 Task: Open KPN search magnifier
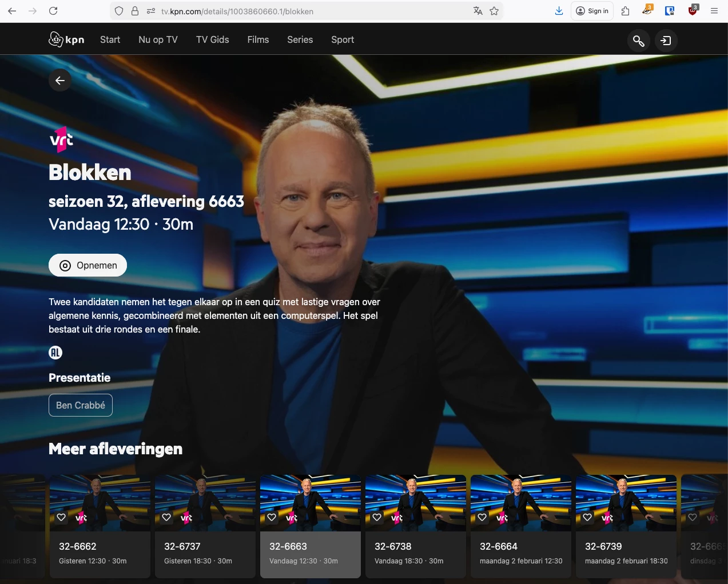(x=639, y=41)
